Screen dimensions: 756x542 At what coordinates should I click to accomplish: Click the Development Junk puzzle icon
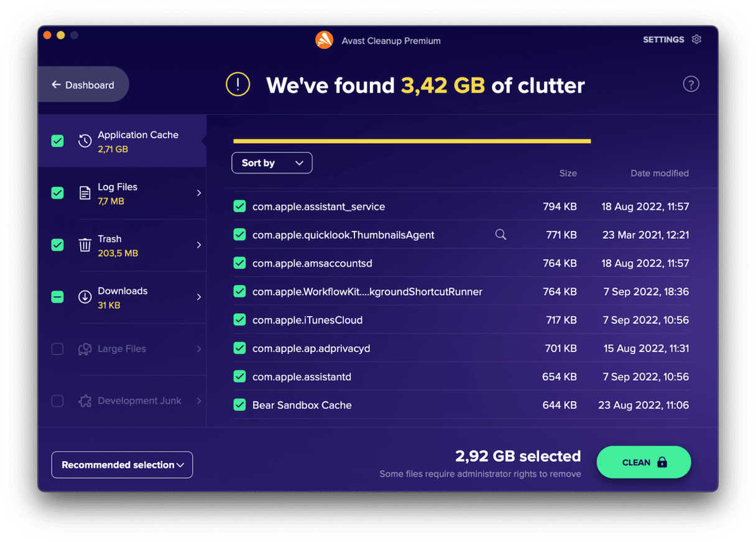point(85,401)
